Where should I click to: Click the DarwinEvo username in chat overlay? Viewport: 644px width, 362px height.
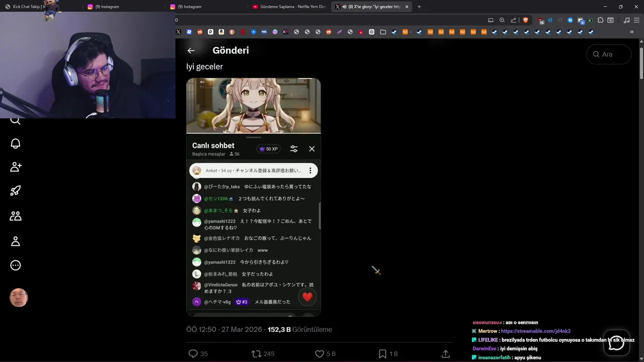click(x=485, y=348)
